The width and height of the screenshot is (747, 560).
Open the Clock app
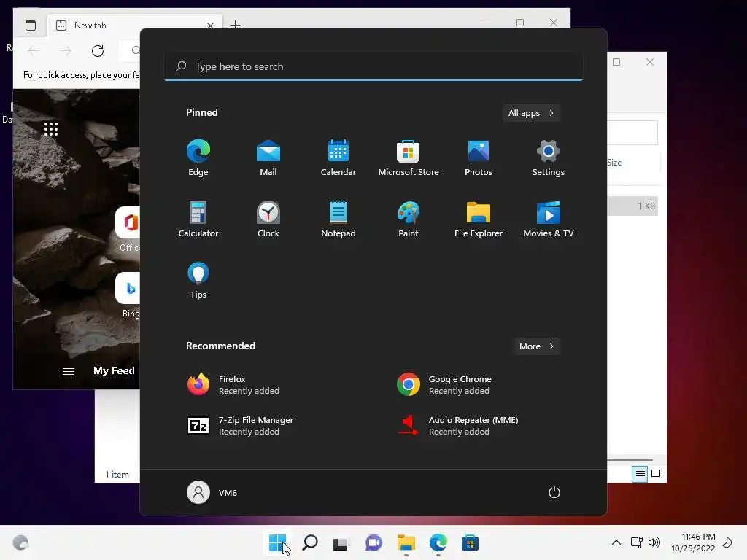[268, 219]
